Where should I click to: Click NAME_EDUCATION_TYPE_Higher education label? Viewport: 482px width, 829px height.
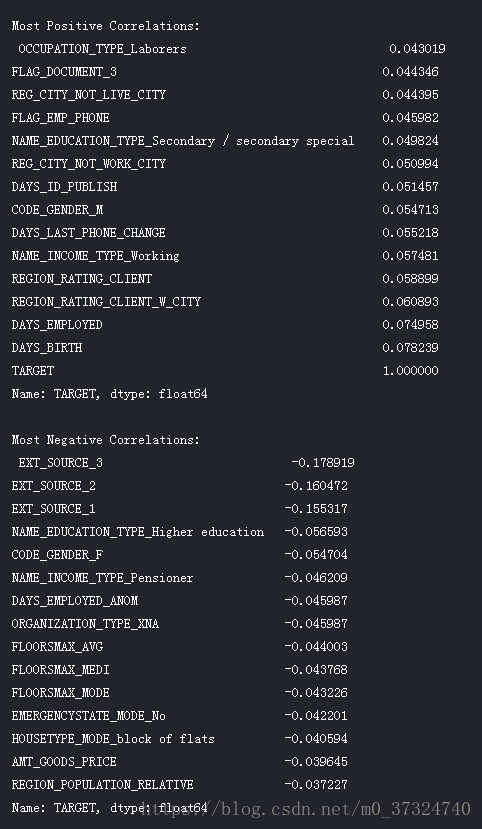coord(138,532)
